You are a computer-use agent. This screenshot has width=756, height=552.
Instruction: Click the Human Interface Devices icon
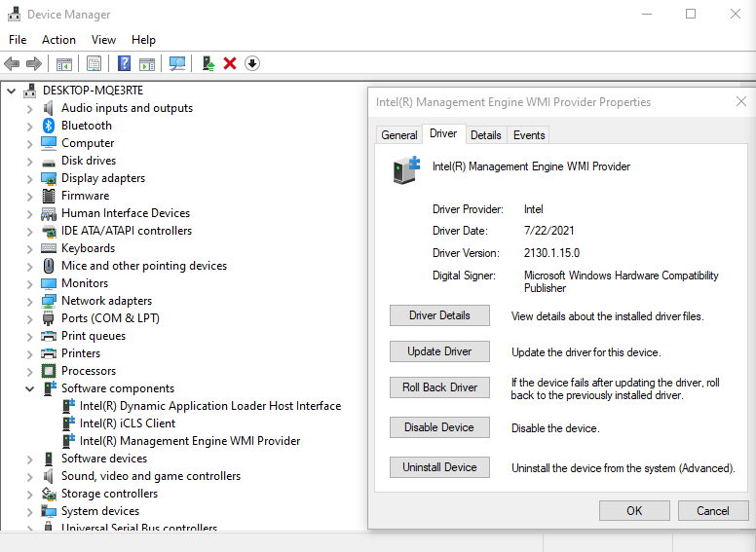tap(49, 213)
